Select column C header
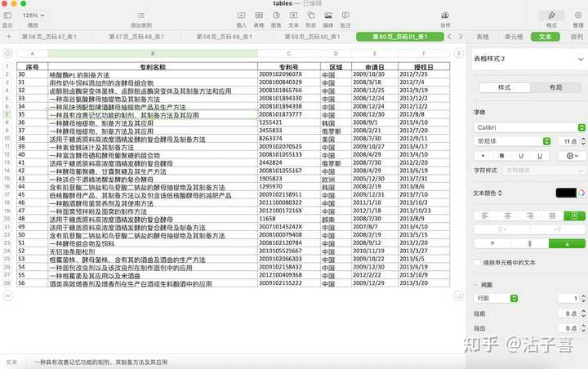Screen dimensions: 588x369 (x=289, y=54)
